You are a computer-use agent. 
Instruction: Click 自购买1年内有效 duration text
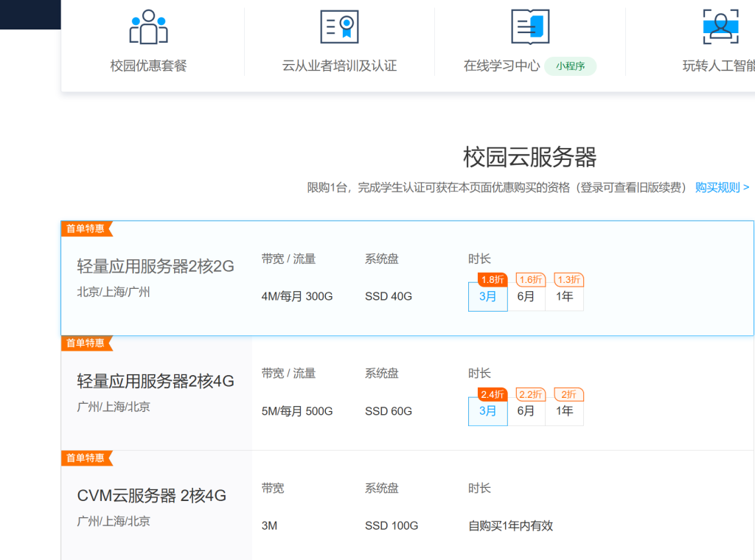click(x=510, y=526)
